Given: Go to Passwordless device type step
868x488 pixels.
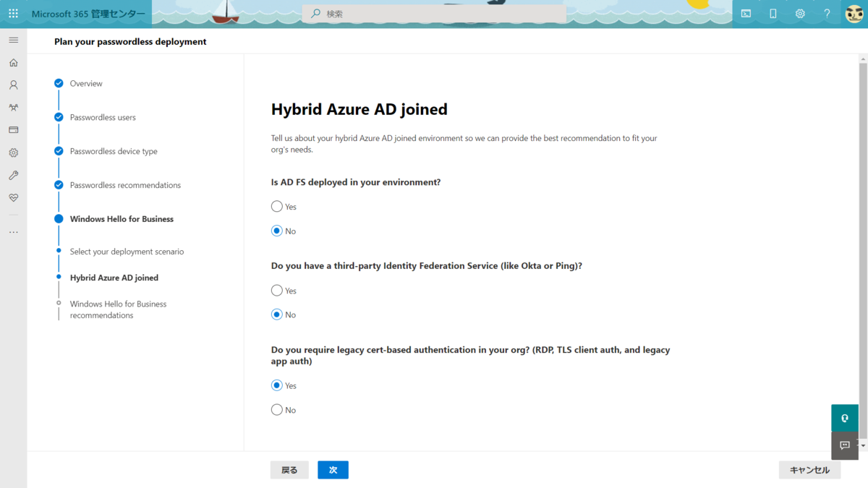Looking at the screenshot, I should tap(114, 151).
